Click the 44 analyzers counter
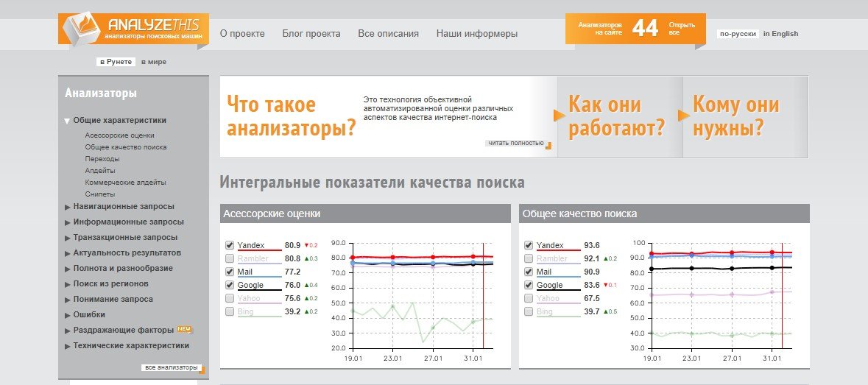Viewport: 868px width, 385px height. [x=645, y=28]
